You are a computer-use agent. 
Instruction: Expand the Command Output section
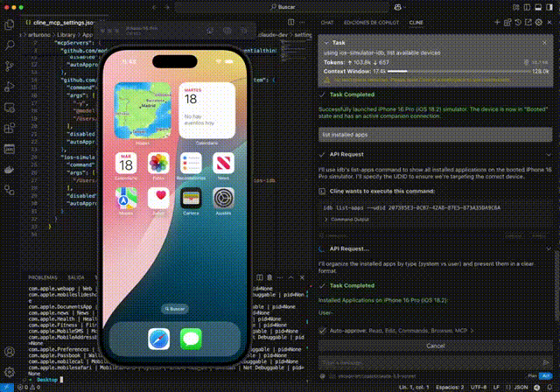pyautogui.click(x=325, y=220)
